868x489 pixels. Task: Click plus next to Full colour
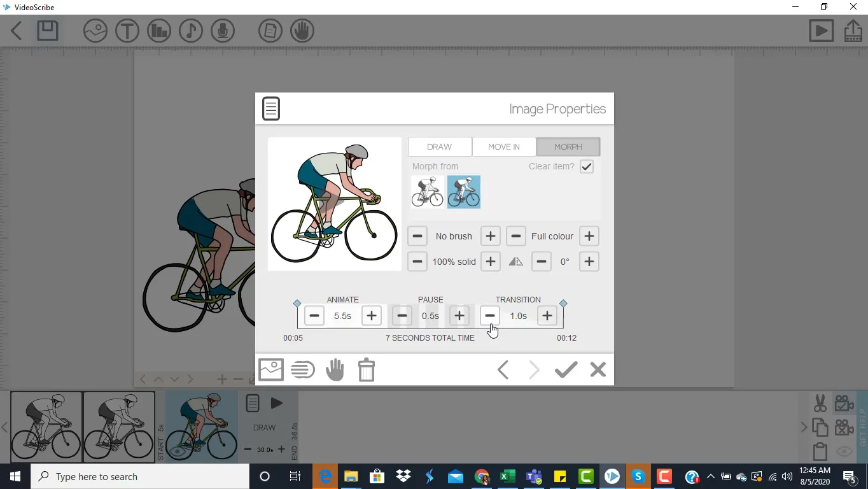(589, 236)
